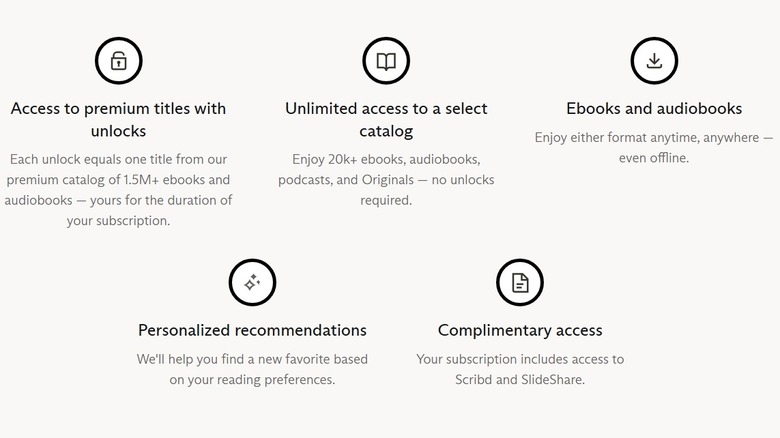Select the 'Access to premium titles with unlocks' heading
The height and width of the screenshot is (438, 780).
tap(119, 119)
